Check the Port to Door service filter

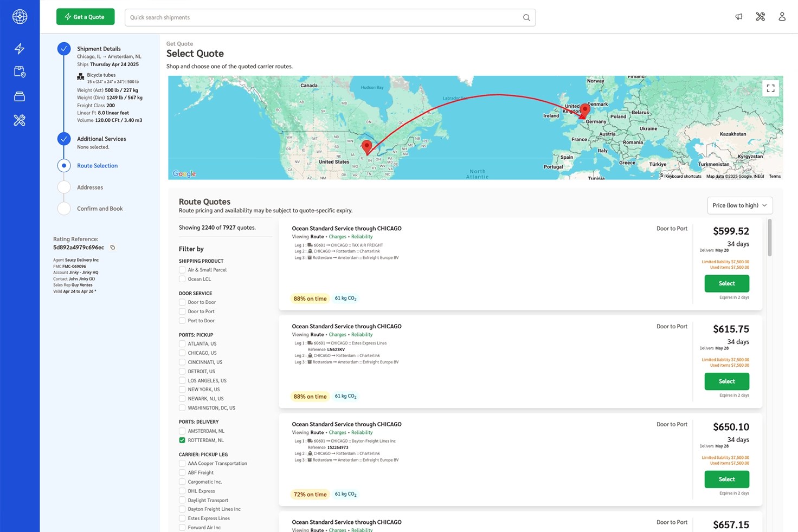182,321
